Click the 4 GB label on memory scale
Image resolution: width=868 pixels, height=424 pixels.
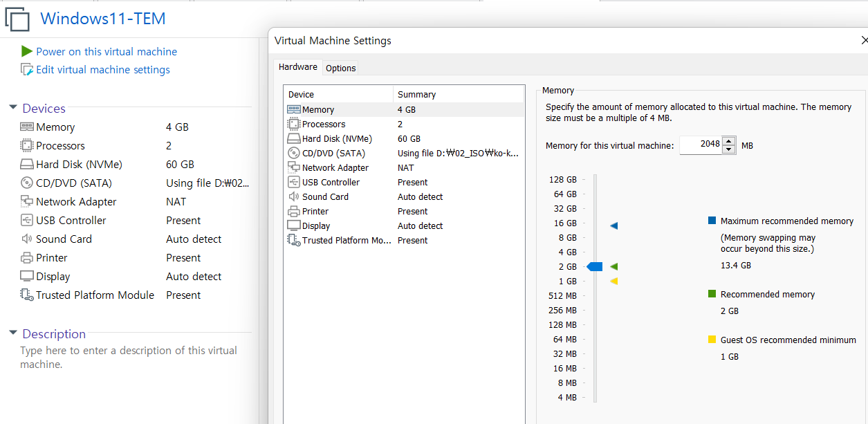tap(568, 252)
